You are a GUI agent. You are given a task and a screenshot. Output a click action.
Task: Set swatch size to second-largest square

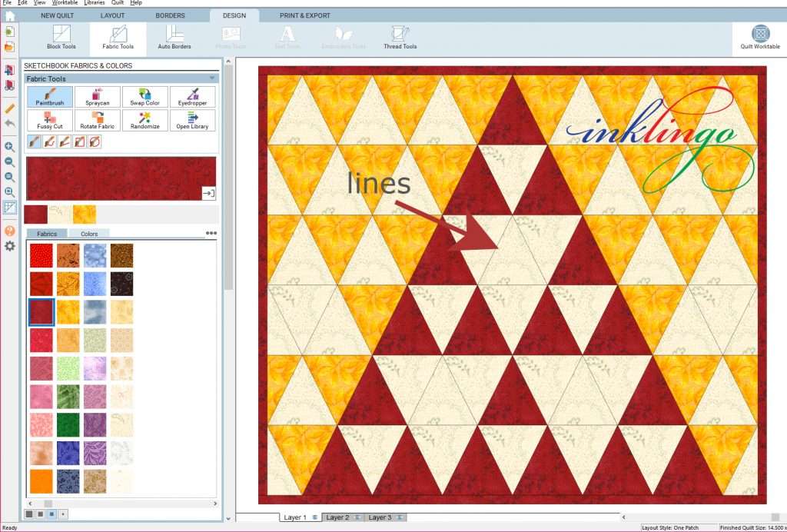coord(41,514)
